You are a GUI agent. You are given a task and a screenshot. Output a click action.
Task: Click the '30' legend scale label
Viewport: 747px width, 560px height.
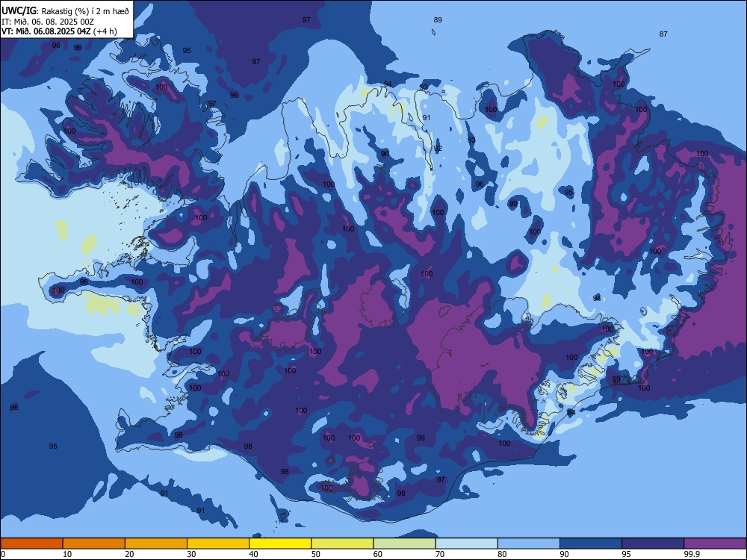pos(191,554)
